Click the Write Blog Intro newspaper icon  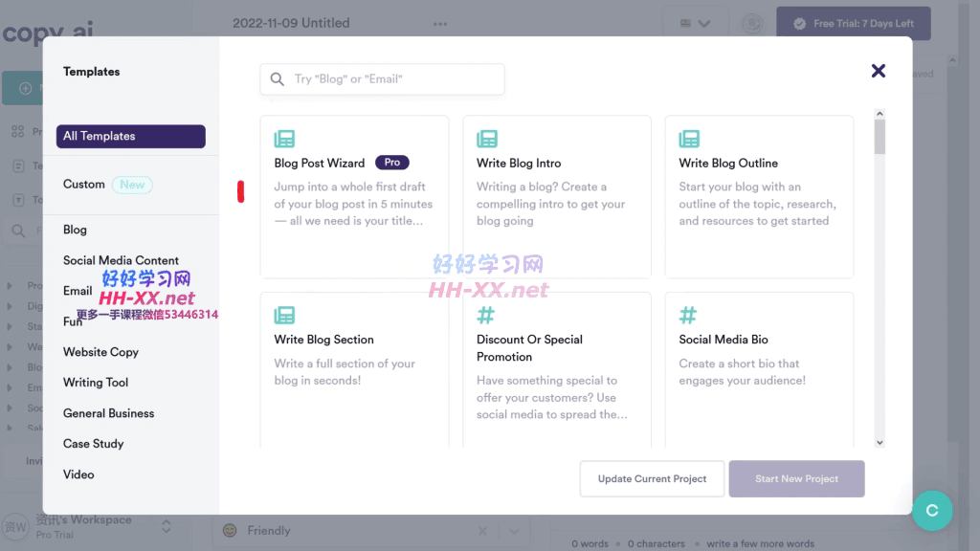[487, 139]
